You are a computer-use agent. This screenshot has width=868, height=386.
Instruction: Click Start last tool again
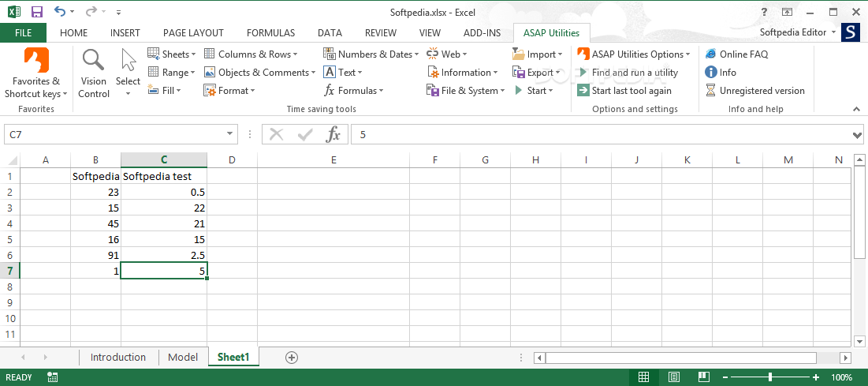tap(624, 91)
